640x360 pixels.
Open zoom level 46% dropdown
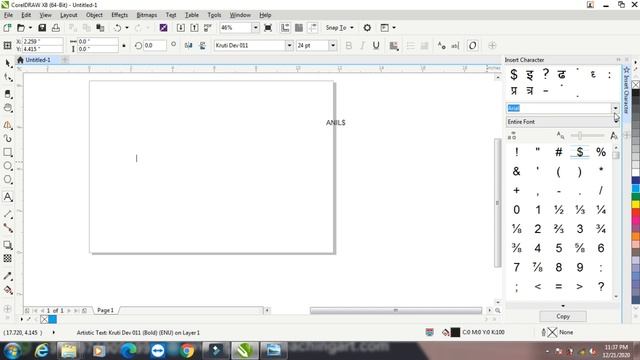[256, 28]
